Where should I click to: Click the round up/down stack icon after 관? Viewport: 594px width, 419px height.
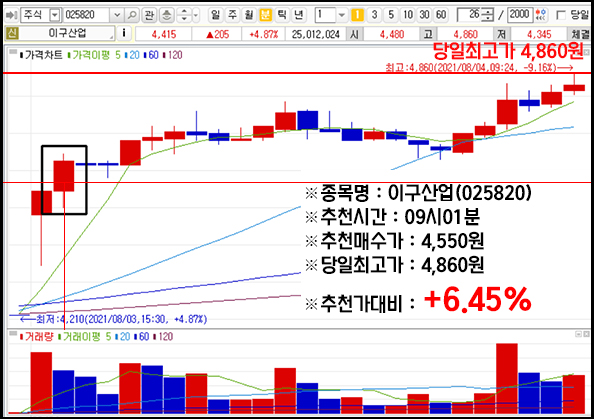coord(166,15)
